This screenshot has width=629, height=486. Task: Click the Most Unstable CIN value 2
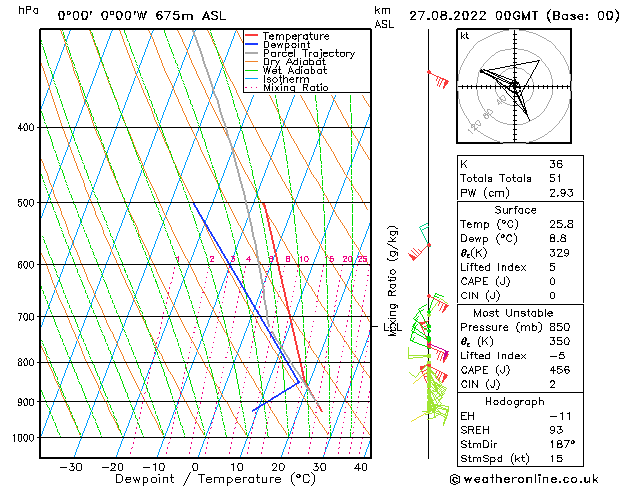pyautogui.click(x=552, y=384)
